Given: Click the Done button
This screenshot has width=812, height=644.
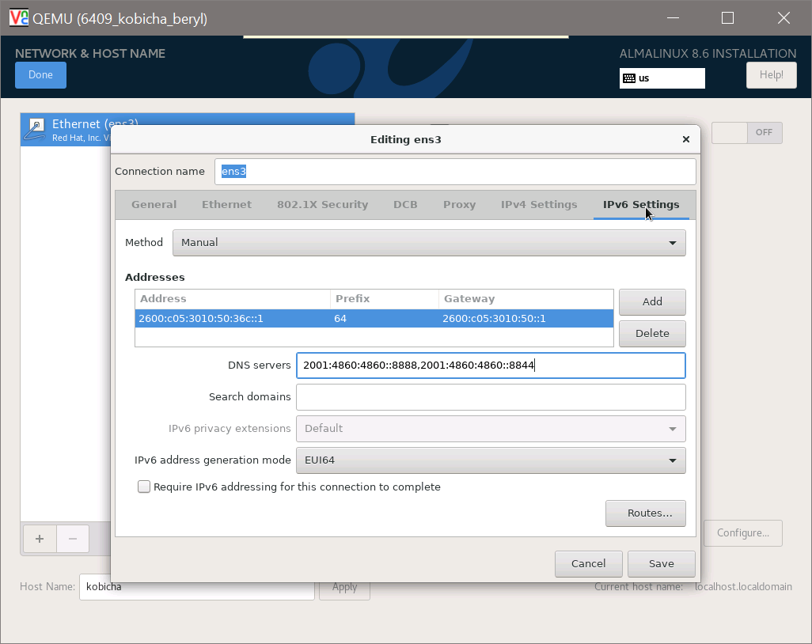Looking at the screenshot, I should [x=40, y=75].
